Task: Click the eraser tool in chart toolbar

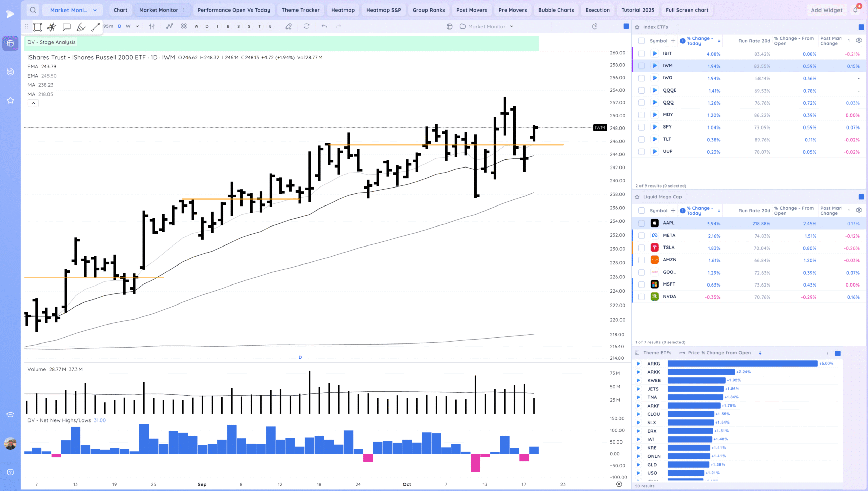Action: 289,26
